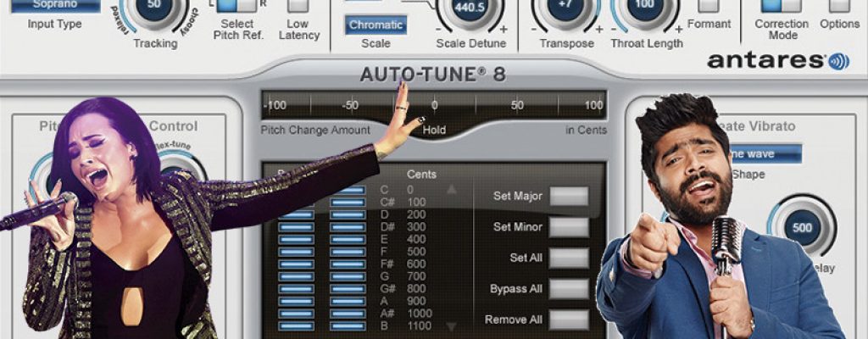Toggle the right-column button for note D#
Screen dimensions: 868x339
pos(348,227)
